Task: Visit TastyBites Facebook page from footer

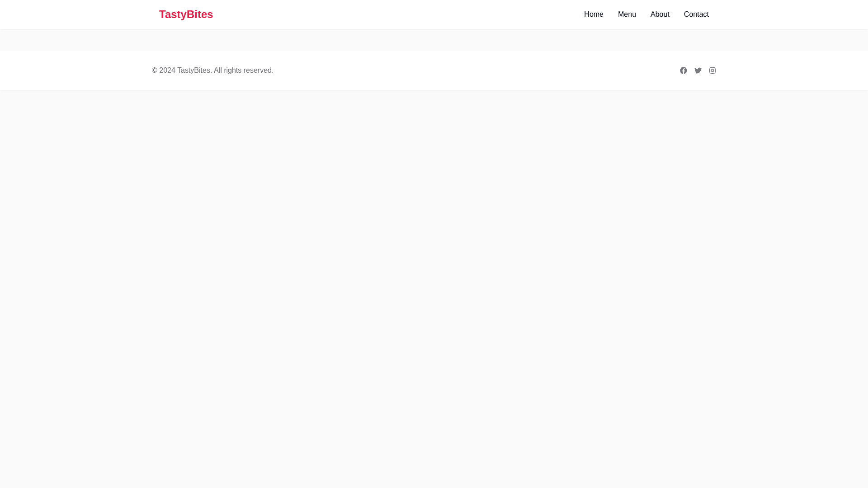Action: coord(683,70)
